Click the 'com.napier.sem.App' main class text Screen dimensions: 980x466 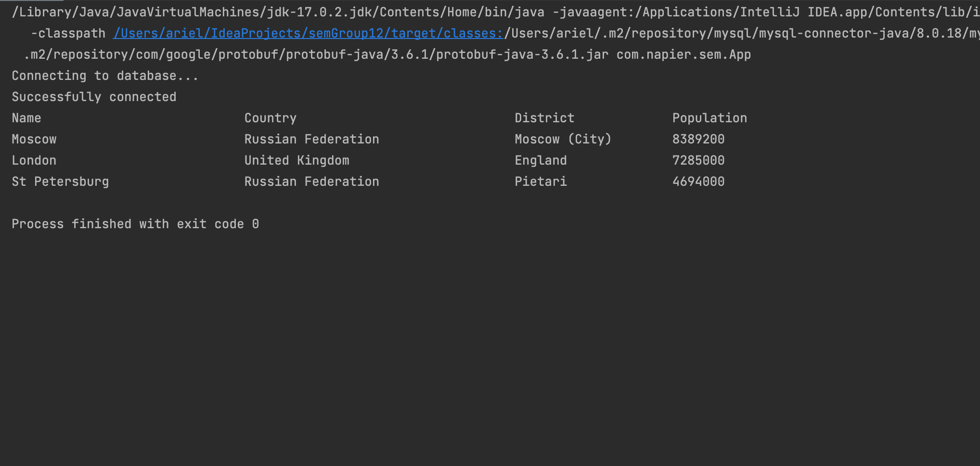pyautogui.click(x=683, y=54)
